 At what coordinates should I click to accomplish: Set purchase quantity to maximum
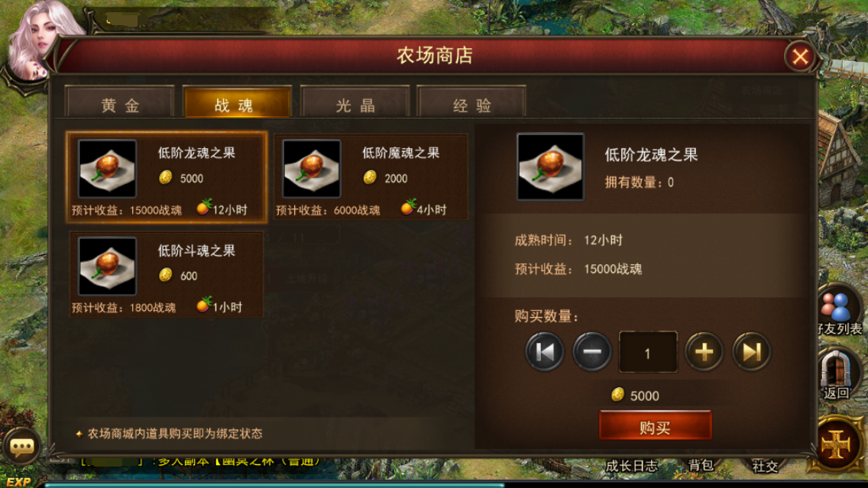[x=751, y=351]
